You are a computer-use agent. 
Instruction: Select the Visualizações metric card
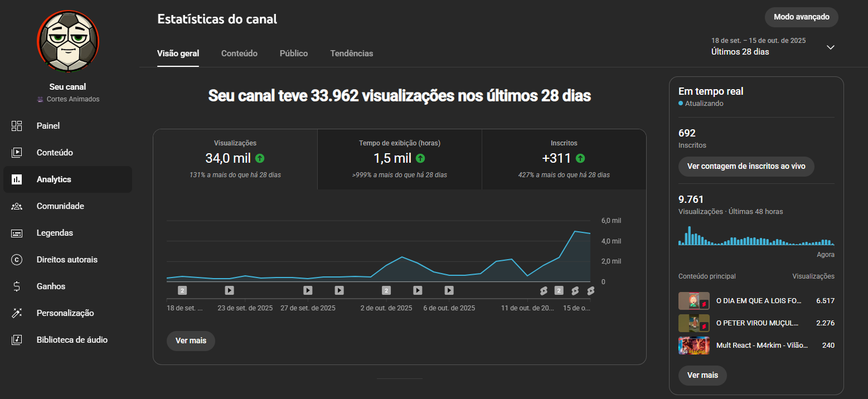pyautogui.click(x=235, y=159)
